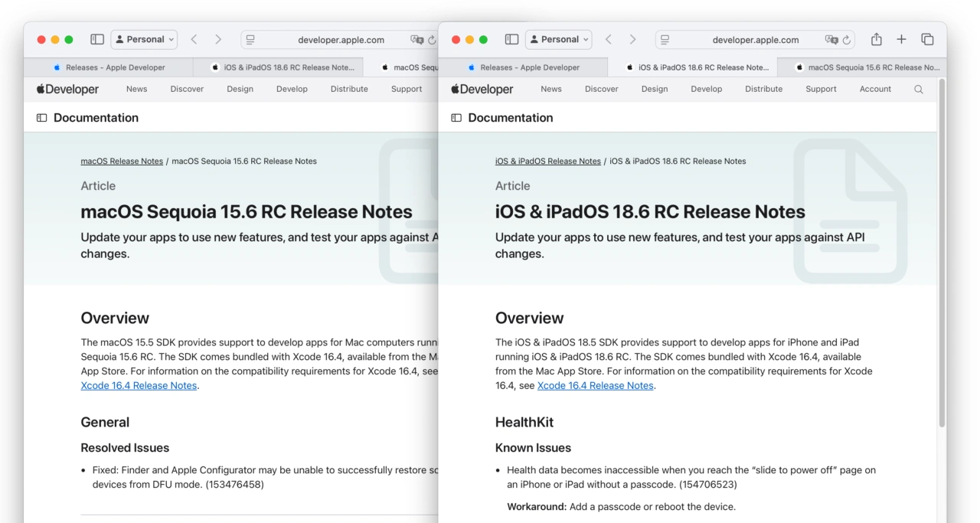Follow the iOS & iPadOS Release Notes breadcrumb

pos(547,161)
